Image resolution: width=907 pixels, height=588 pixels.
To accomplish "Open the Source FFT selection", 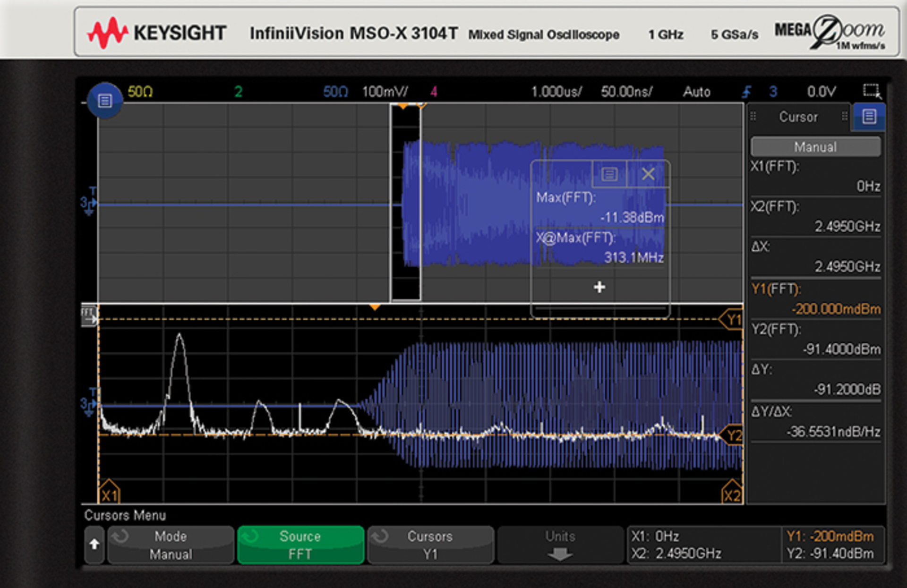I will (300, 545).
